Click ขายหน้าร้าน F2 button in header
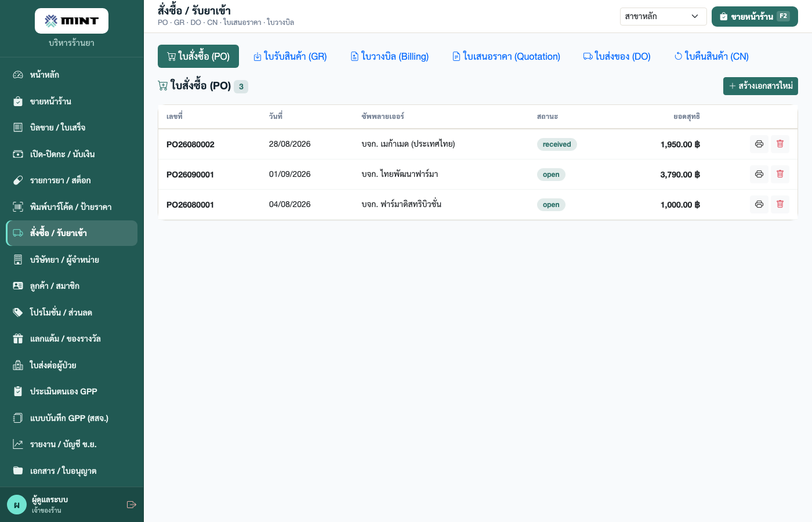Screen dimensions: 812x522 pyautogui.click(x=755, y=16)
